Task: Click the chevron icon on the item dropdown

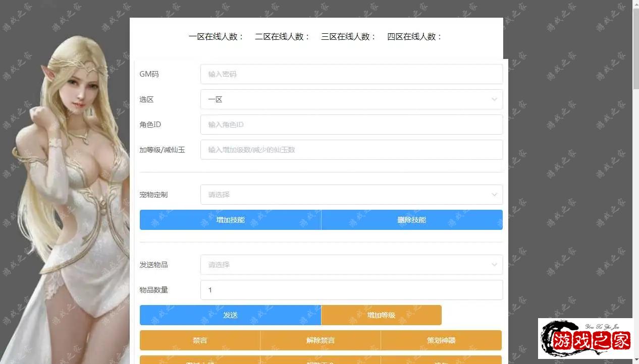Action: point(494,265)
